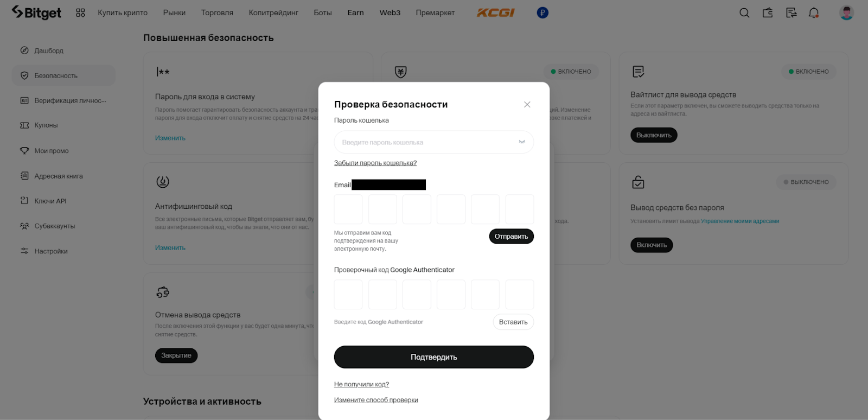Click the Bitget logo

(36, 12)
